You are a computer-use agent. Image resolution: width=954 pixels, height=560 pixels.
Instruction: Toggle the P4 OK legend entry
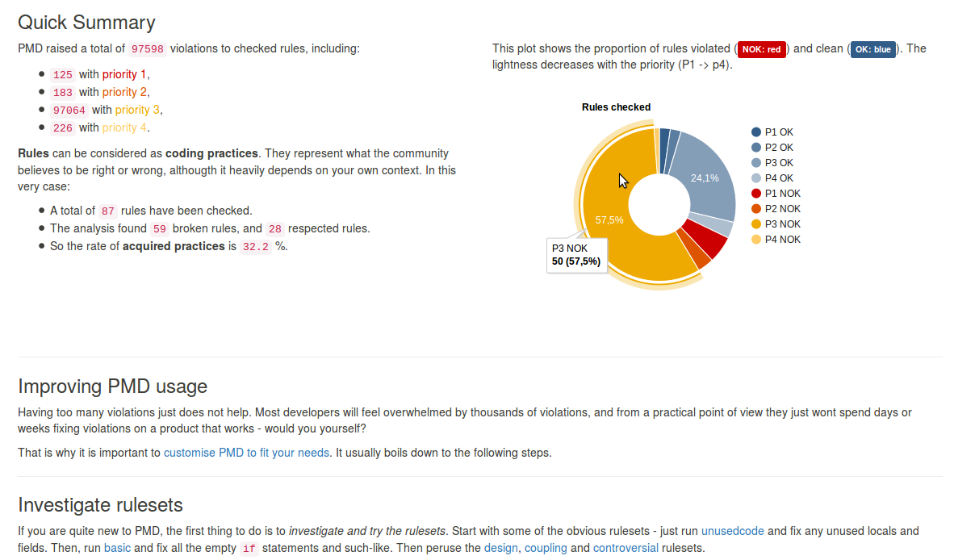point(778,178)
